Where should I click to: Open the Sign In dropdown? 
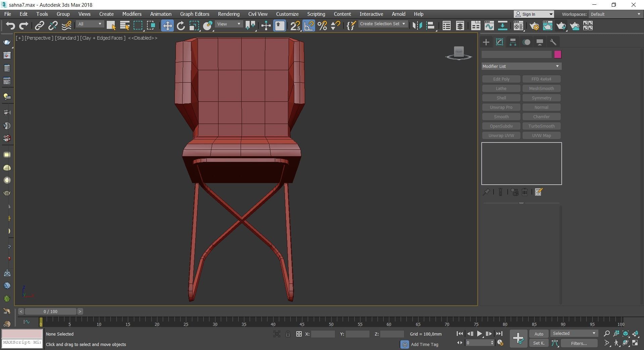point(534,14)
